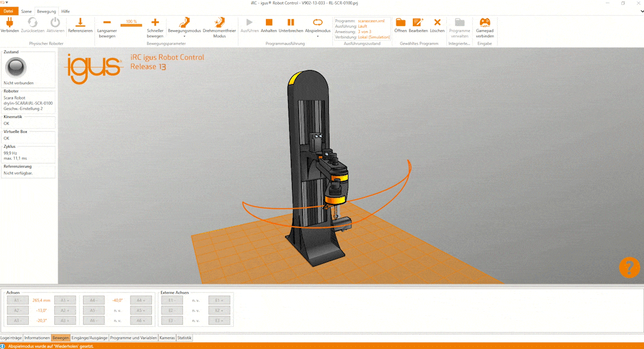
Task: Click the orange help question mark
Action: tap(629, 268)
